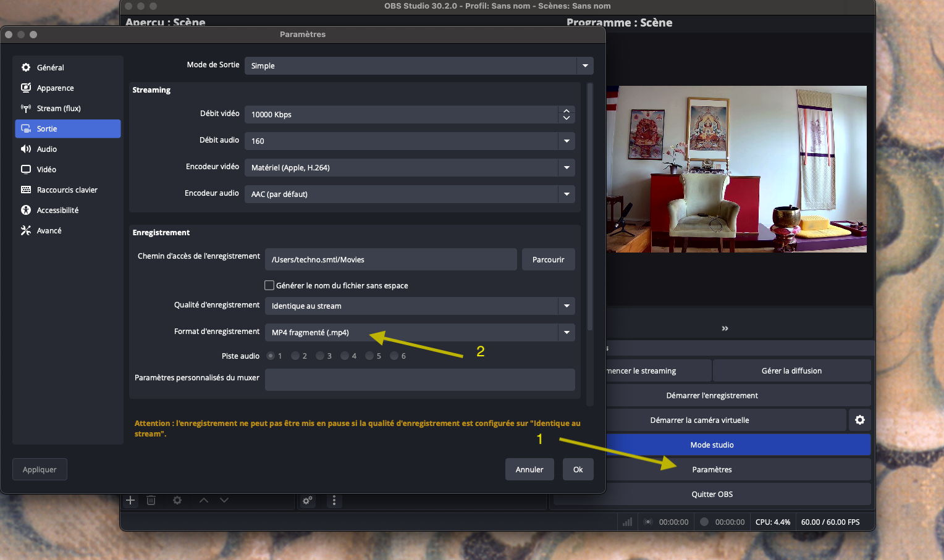Viewport: 944px width, 560px height.
Task: Enable generate file name without space checkbox
Action: click(x=269, y=285)
